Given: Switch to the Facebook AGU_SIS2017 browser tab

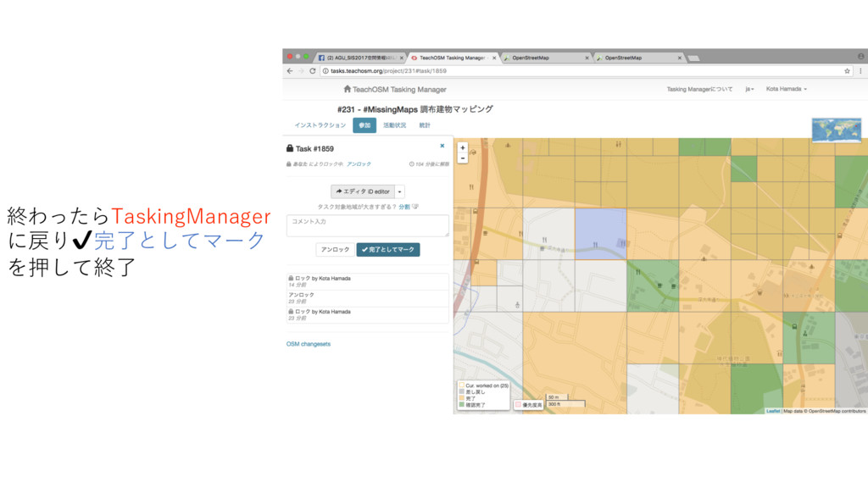Looking at the screenshot, I should 360,58.
